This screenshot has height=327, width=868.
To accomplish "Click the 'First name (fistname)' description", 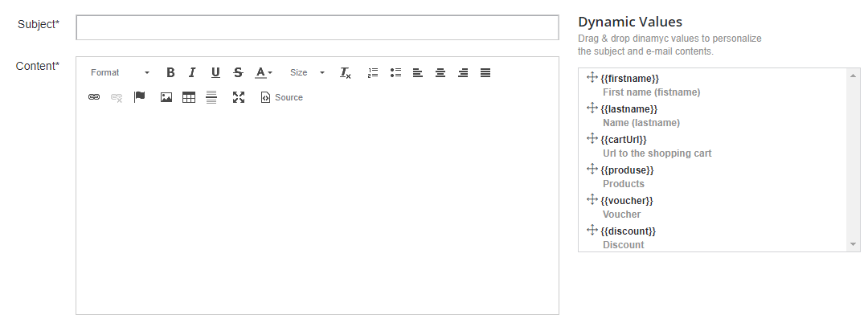I will click(x=652, y=92).
